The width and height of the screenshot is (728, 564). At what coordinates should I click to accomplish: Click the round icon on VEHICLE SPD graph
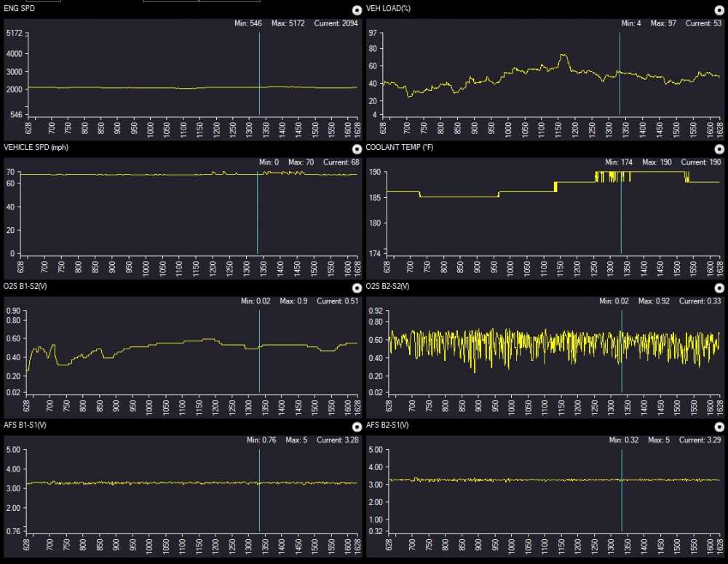[356, 149]
